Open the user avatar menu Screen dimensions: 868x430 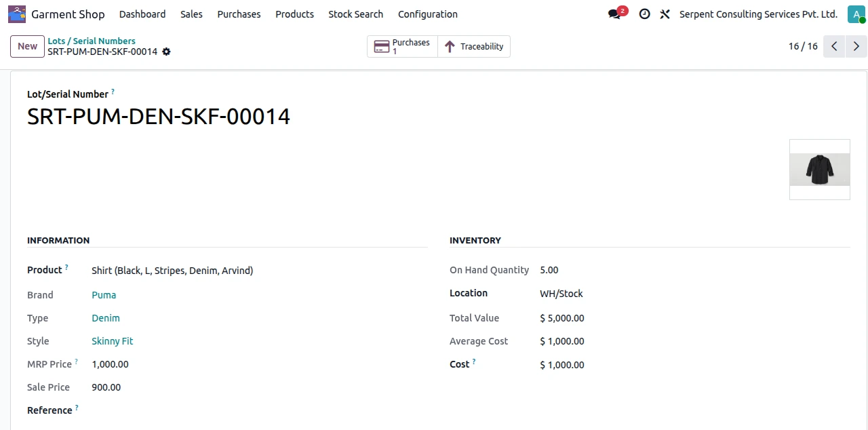click(856, 14)
